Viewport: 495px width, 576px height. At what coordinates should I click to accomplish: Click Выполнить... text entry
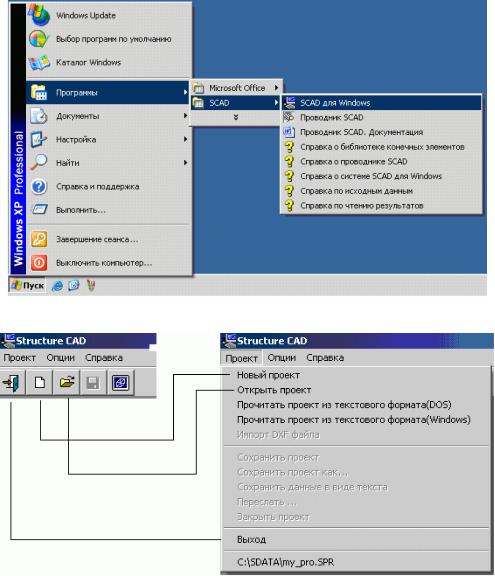point(81,210)
